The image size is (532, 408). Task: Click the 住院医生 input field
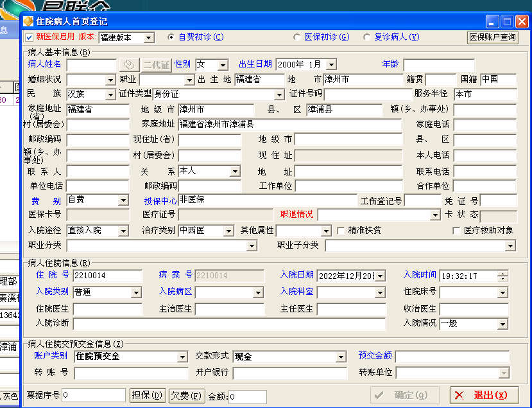coord(108,309)
